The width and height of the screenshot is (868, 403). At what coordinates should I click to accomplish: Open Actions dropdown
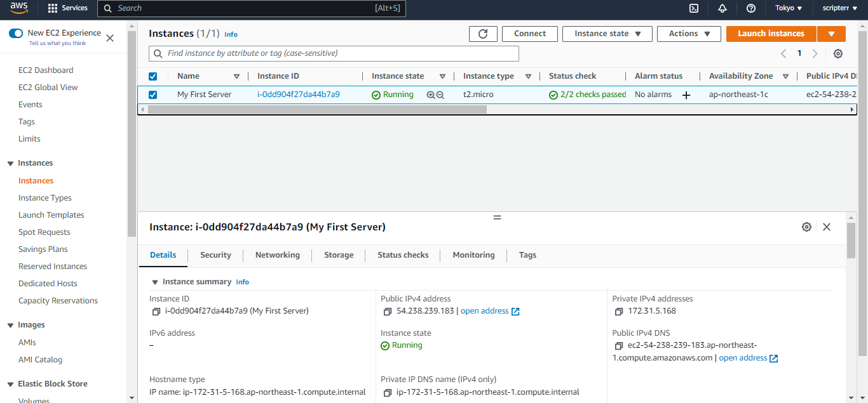point(689,34)
